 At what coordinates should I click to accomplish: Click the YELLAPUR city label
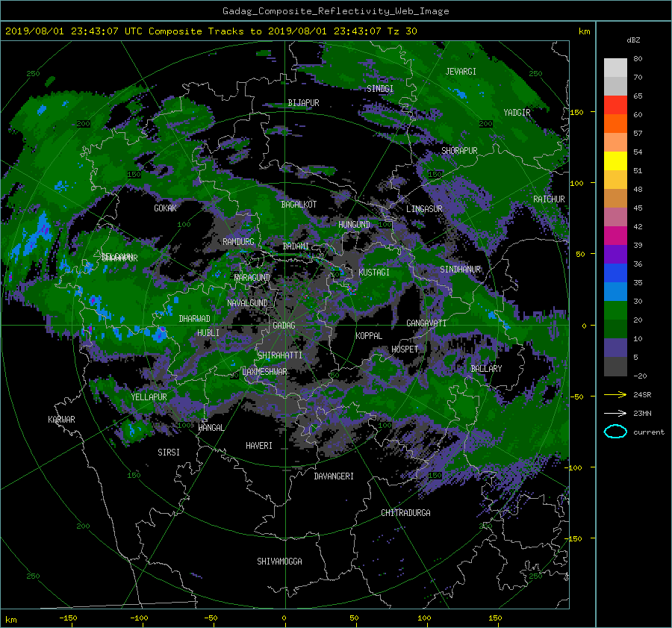pyautogui.click(x=149, y=397)
